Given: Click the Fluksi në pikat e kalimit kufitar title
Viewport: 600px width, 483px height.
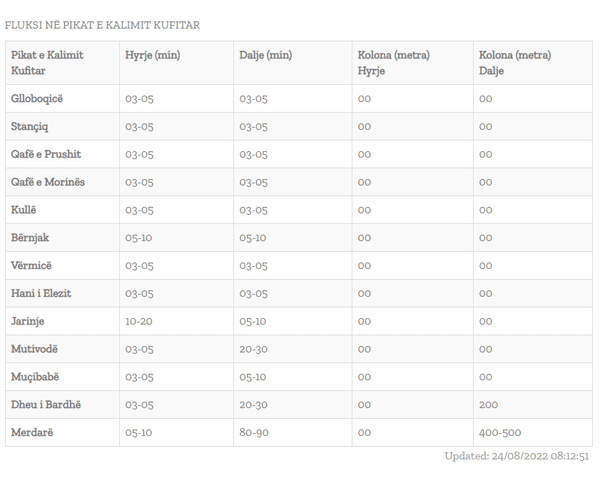Looking at the screenshot, I should 102,25.
